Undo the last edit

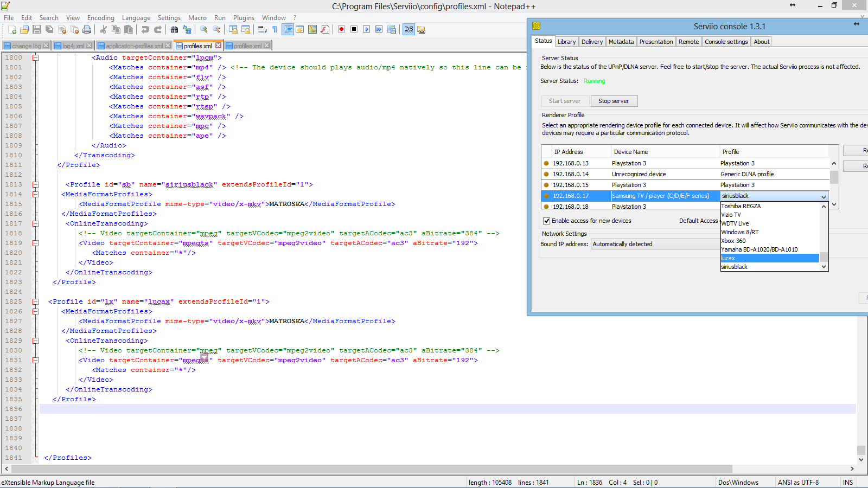pos(145,30)
